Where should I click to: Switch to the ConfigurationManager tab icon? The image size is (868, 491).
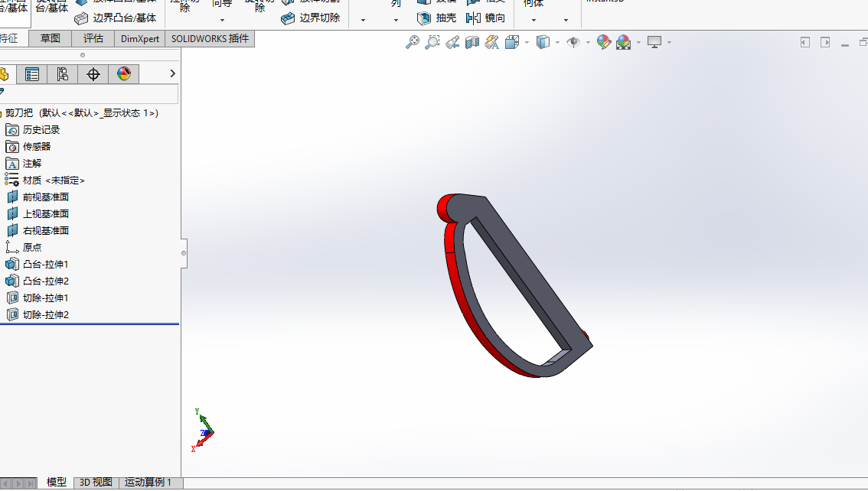[x=63, y=74]
